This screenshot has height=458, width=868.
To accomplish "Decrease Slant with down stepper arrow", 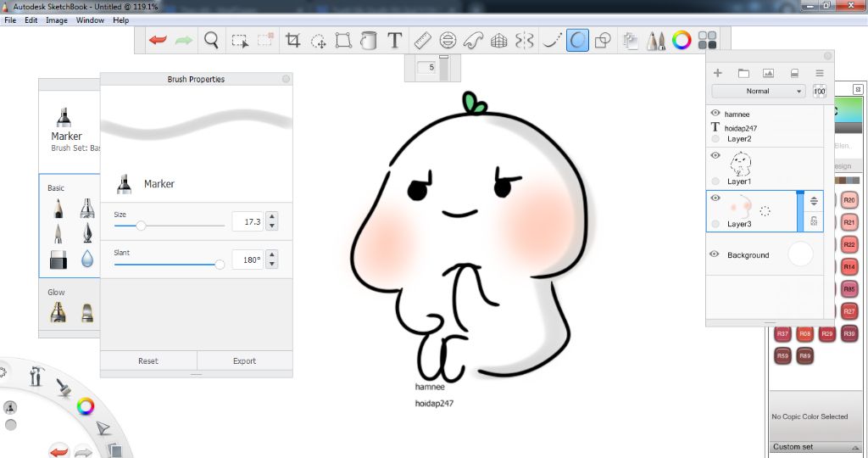I will (x=271, y=264).
